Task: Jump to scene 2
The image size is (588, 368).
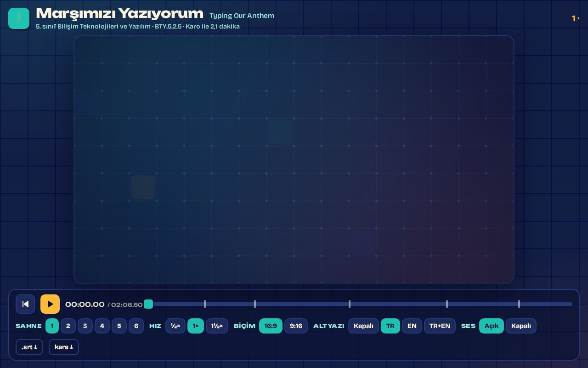Action: pos(68,326)
